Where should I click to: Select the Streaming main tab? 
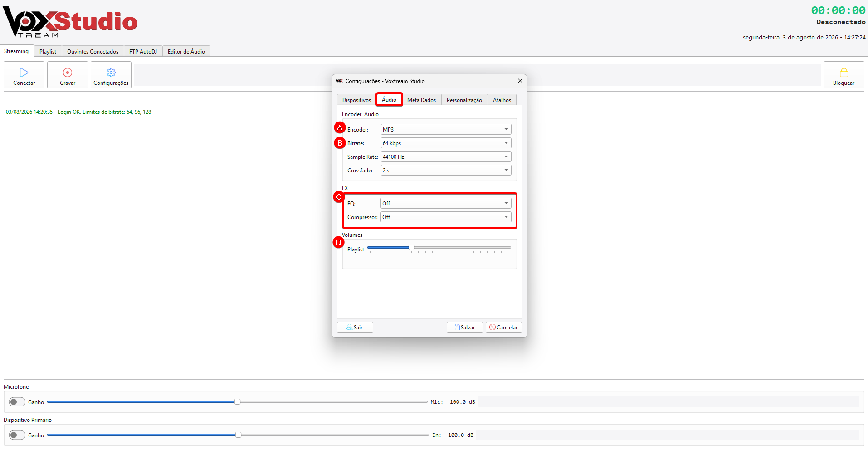pyautogui.click(x=16, y=51)
